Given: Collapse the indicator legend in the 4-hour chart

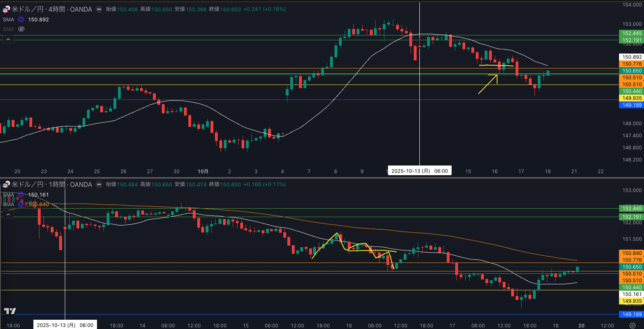Looking at the screenshot, I should tap(8, 39).
